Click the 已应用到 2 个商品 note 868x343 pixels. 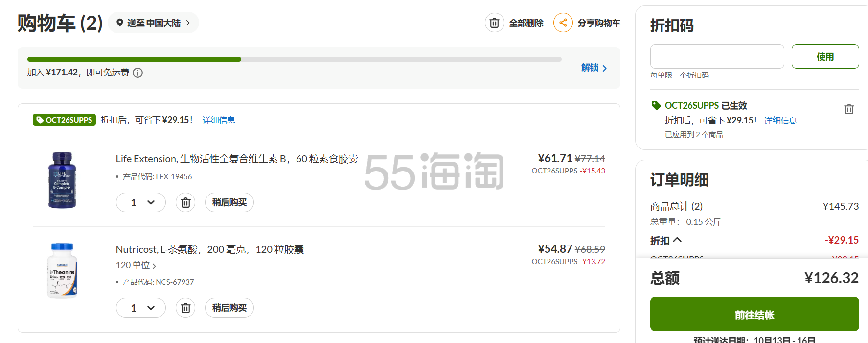coord(694,135)
